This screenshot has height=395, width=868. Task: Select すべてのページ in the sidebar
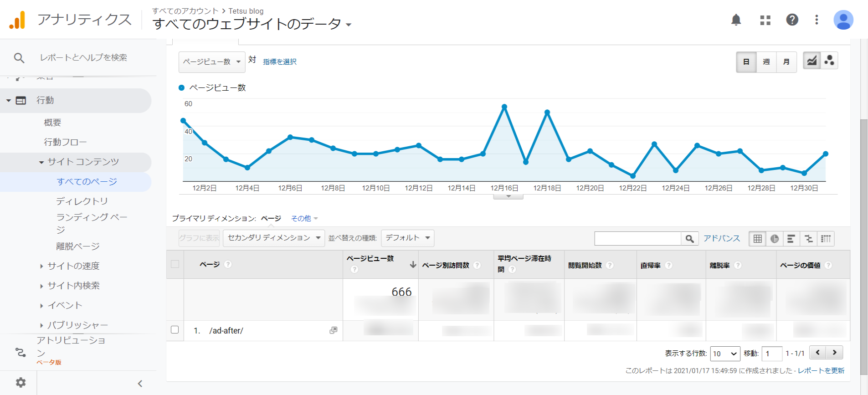click(87, 182)
